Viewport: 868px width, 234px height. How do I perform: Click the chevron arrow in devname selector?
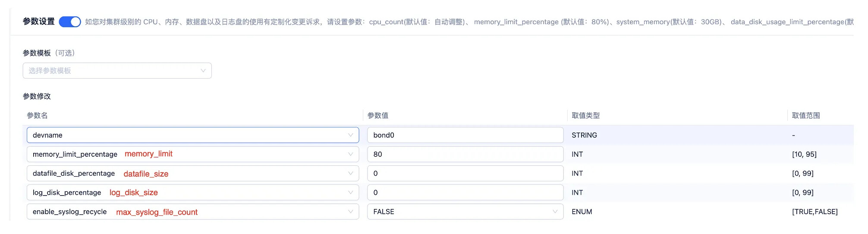click(x=350, y=135)
